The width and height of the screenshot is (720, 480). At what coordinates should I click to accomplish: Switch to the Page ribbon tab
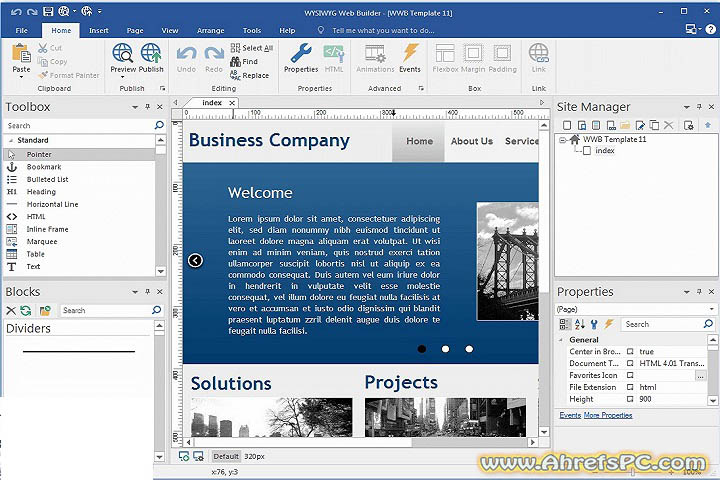click(x=135, y=30)
